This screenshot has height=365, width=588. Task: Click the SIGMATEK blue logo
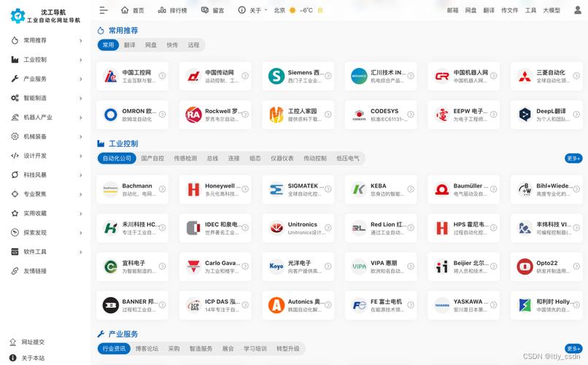tap(276, 190)
